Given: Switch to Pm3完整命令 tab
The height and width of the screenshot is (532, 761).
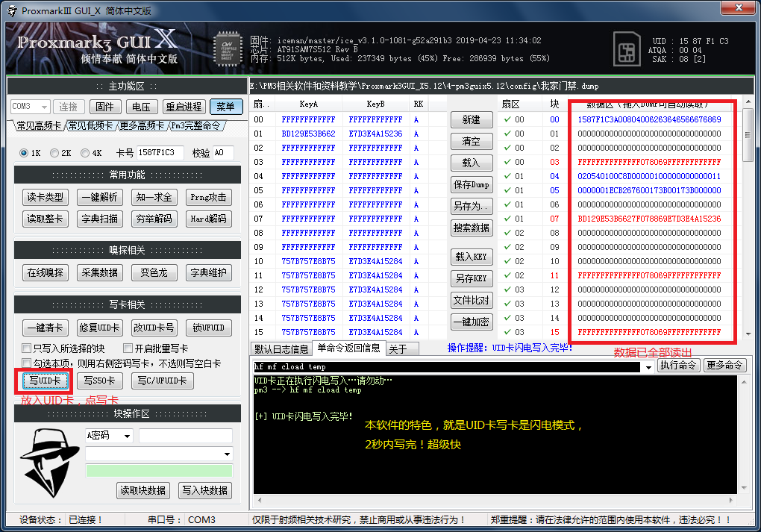Looking at the screenshot, I should (x=196, y=125).
